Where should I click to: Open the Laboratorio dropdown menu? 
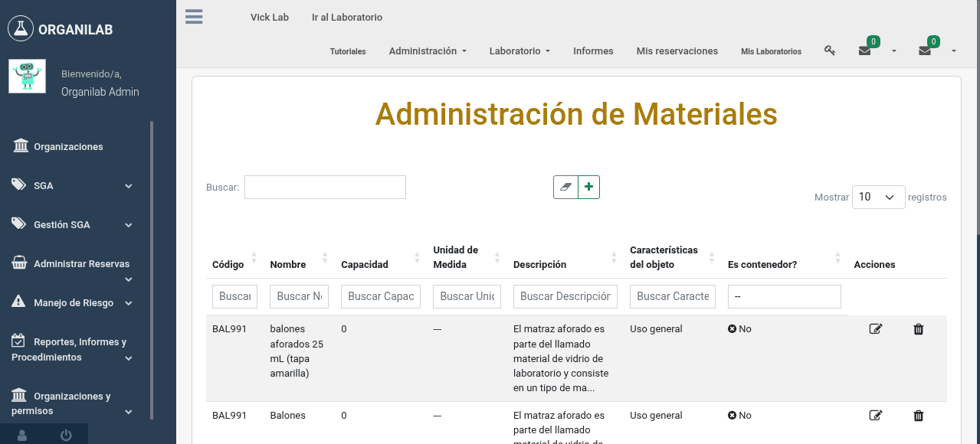519,51
